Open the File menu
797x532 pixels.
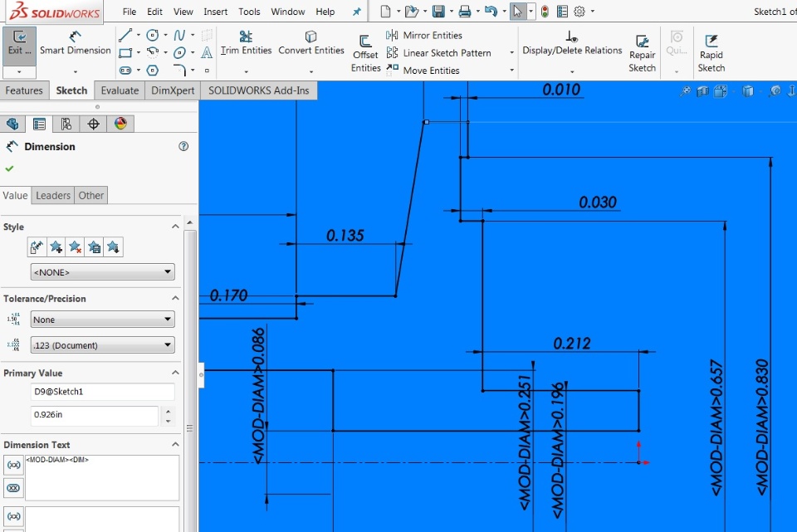(130, 11)
